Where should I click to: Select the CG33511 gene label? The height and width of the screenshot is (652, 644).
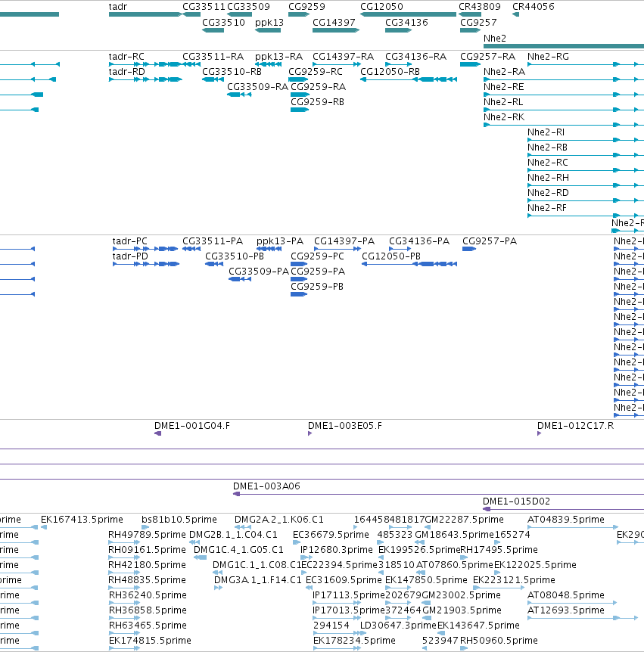click(x=204, y=7)
